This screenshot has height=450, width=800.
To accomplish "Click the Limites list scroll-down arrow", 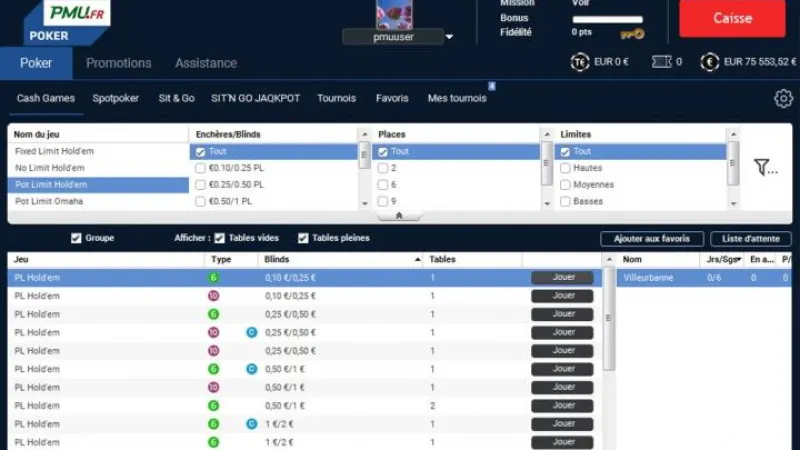I will (x=733, y=204).
